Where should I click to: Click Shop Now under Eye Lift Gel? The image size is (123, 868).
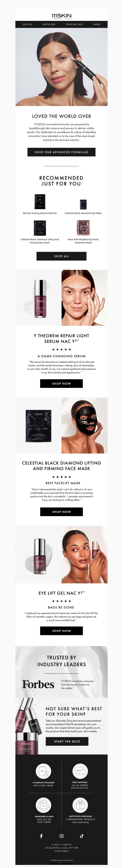61,631
